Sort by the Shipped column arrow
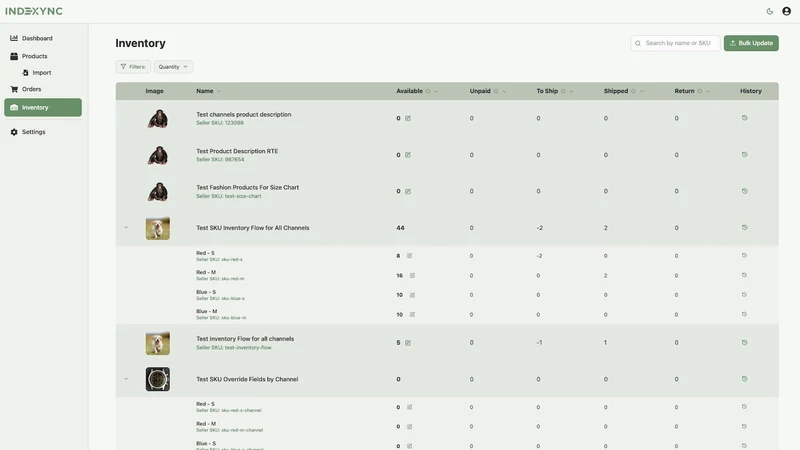The width and height of the screenshot is (800, 450). point(641,91)
